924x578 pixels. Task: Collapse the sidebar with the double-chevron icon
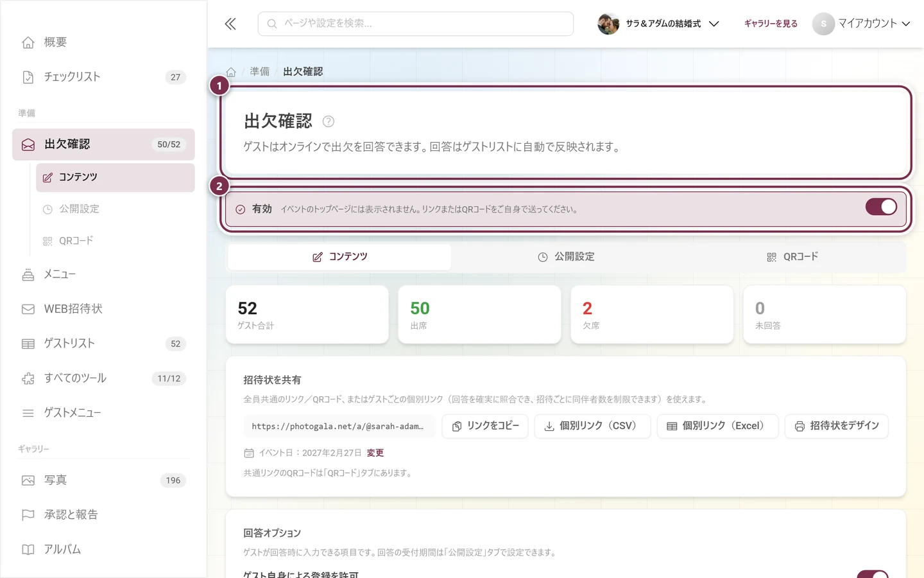pos(230,24)
